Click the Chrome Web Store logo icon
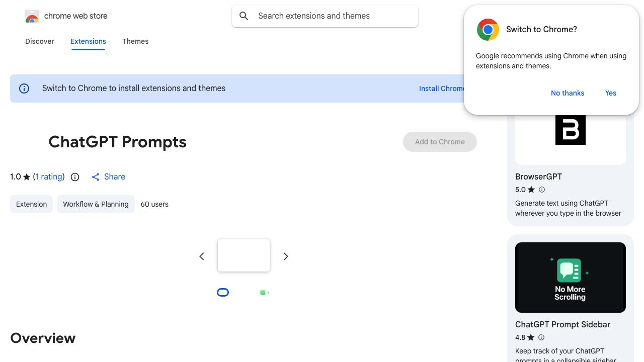 coord(32,16)
